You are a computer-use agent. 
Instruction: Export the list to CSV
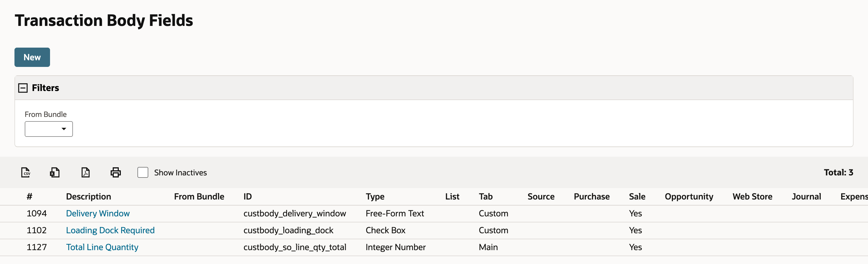point(26,172)
